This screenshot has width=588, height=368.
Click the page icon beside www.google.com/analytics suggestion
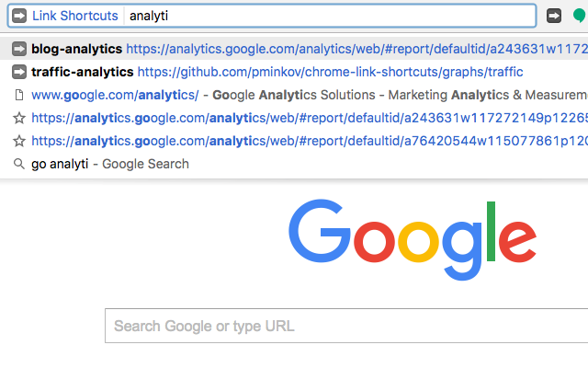(19, 95)
